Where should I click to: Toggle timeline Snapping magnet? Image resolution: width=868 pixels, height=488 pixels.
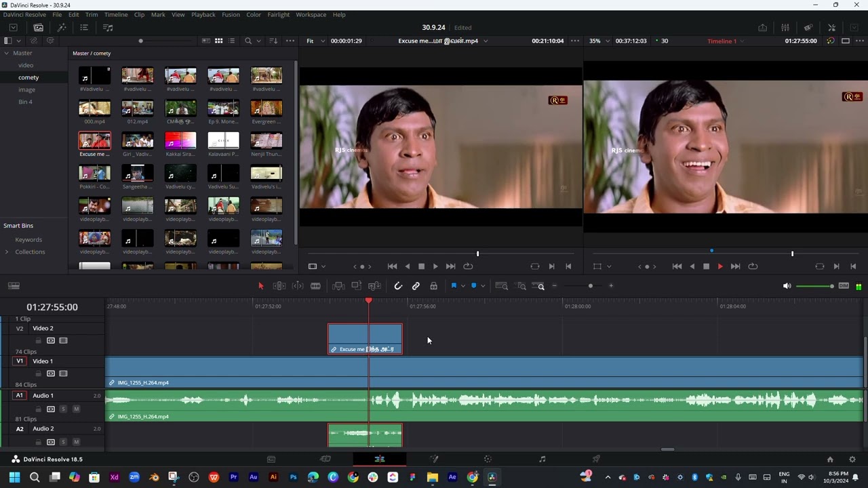[398, 286]
